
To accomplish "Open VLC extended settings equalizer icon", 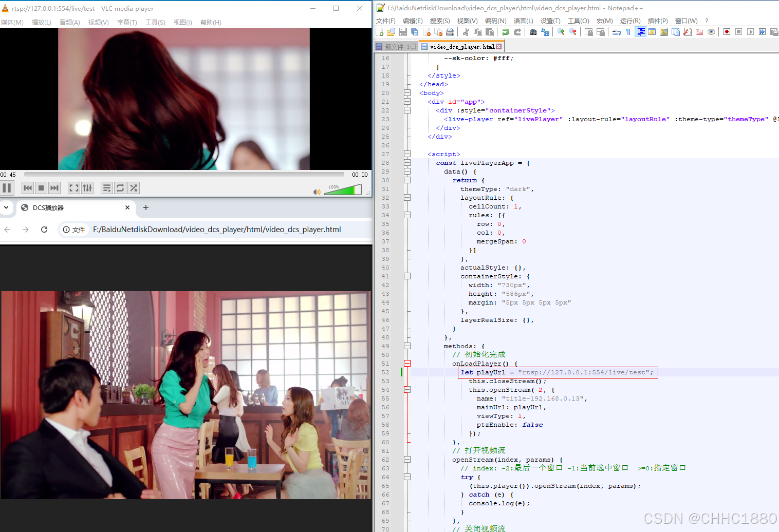I will pos(87,188).
